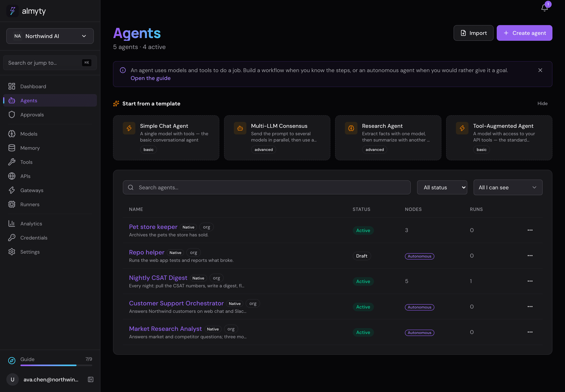Expand the Northwind AI workspace switcher
565x392 pixels.
click(50, 36)
